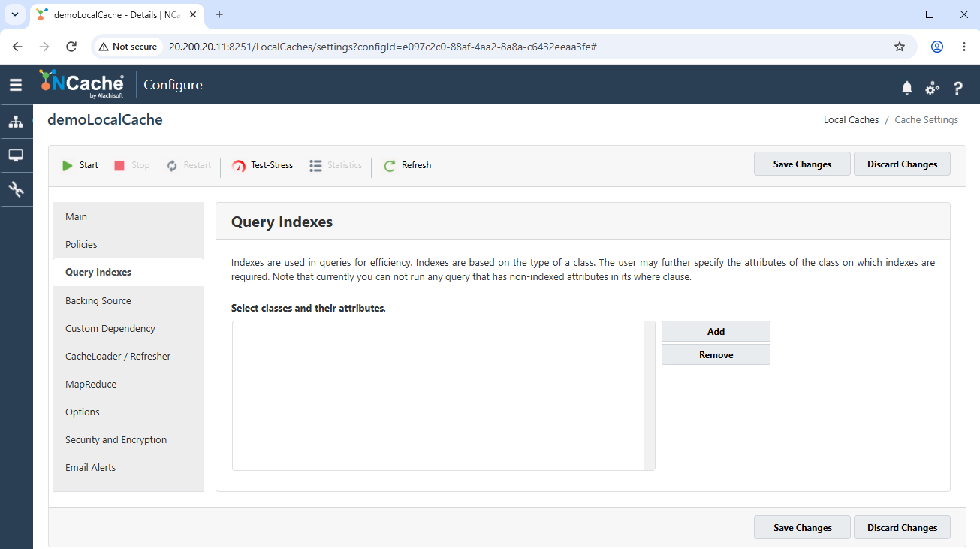Open settings gears icon in header

[x=932, y=88]
